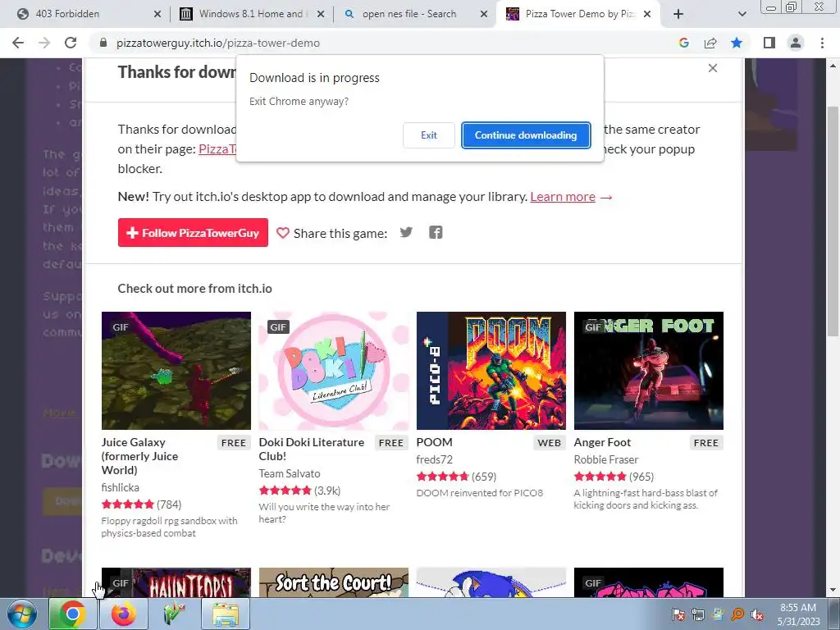
Task: Expand the tab search chevron
Action: coord(742,14)
